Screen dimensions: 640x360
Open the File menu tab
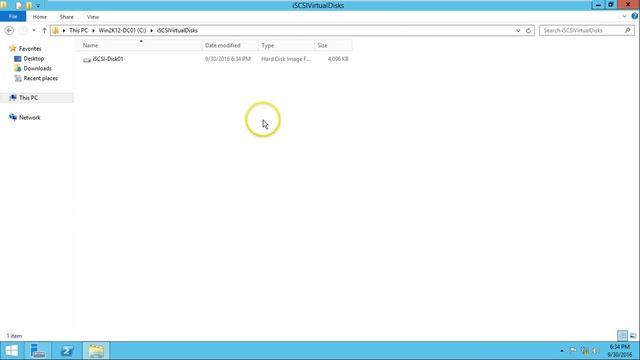13,17
